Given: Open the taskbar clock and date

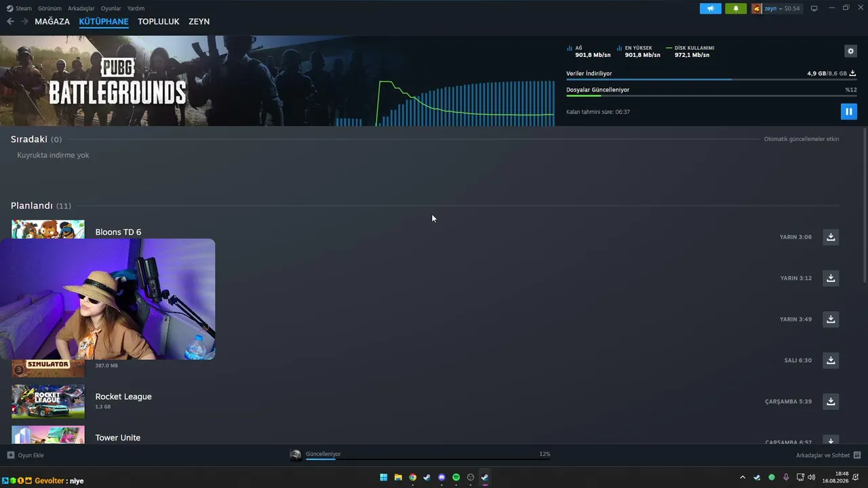Looking at the screenshot, I should [835, 477].
